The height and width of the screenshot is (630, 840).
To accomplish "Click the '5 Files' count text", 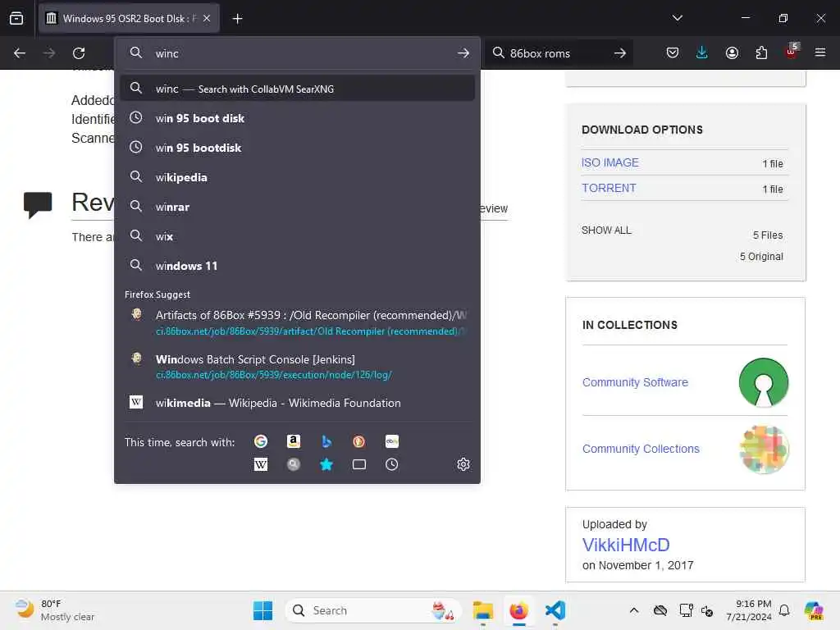I will point(767,235).
